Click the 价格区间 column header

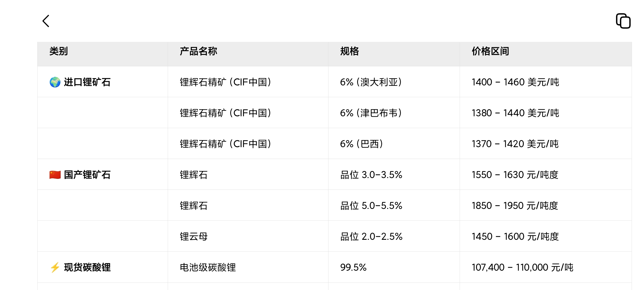(490, 51)
